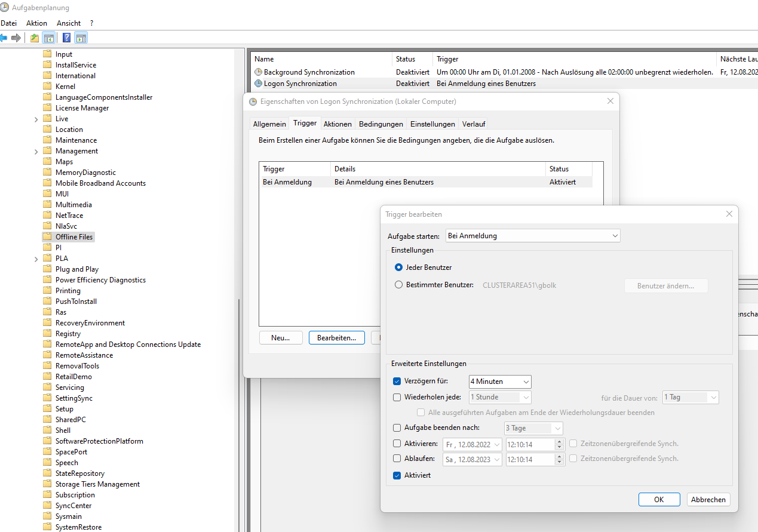
Task: Click the Status column header in task list
Action: (x=412, y=59)
